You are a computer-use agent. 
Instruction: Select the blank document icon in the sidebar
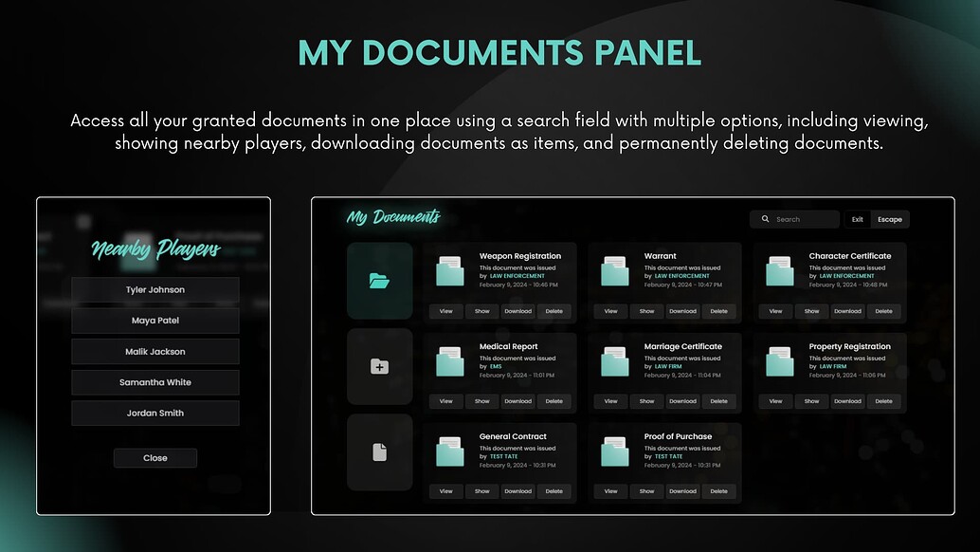tap(379, 452)
